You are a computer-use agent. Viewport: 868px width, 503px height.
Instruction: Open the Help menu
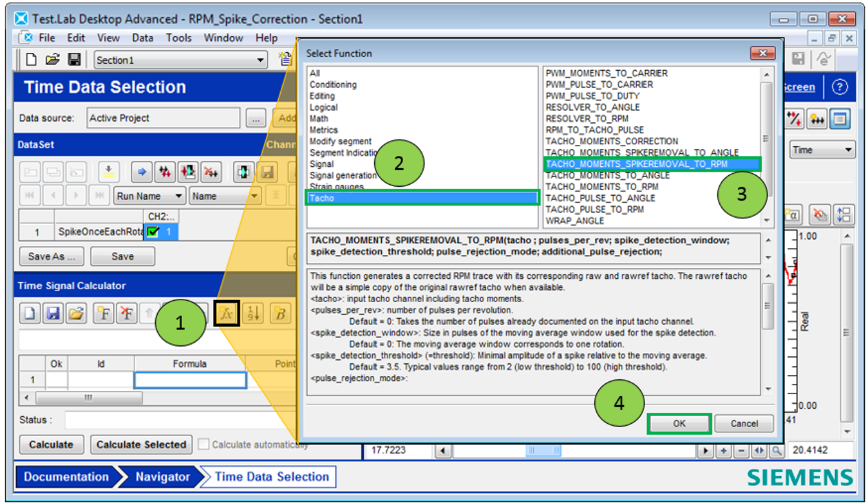click(266, 38)
